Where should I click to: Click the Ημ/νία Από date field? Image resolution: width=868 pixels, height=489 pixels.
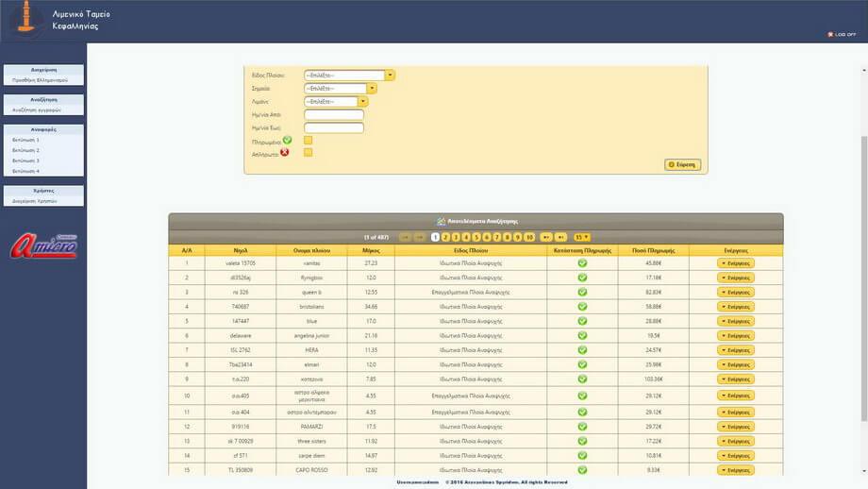334,115
